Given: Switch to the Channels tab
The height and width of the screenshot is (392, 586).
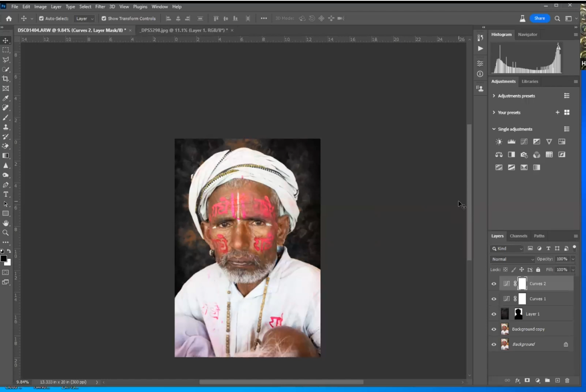Looking at the screenshot, I should (x=518, y=236).
